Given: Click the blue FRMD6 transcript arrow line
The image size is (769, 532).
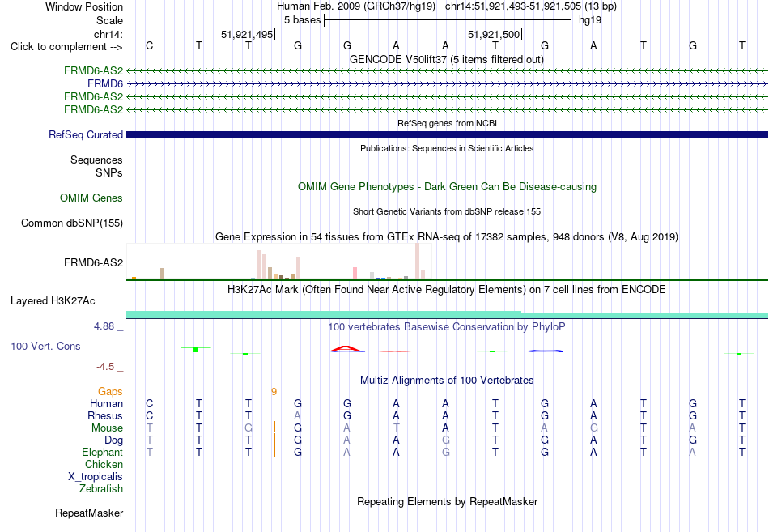Looking at the screenshot, I should tap(447, 84).
